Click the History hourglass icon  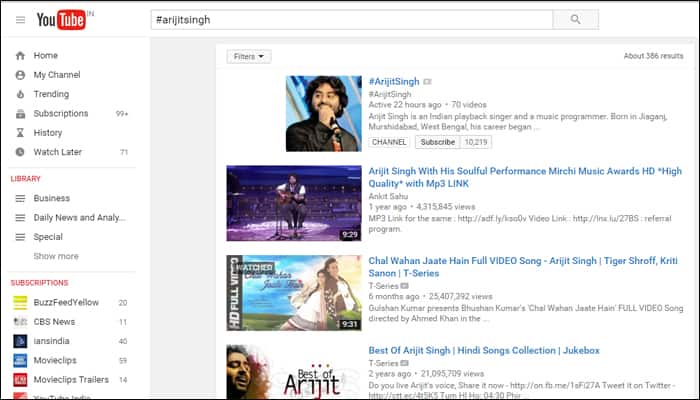point(20,133)
